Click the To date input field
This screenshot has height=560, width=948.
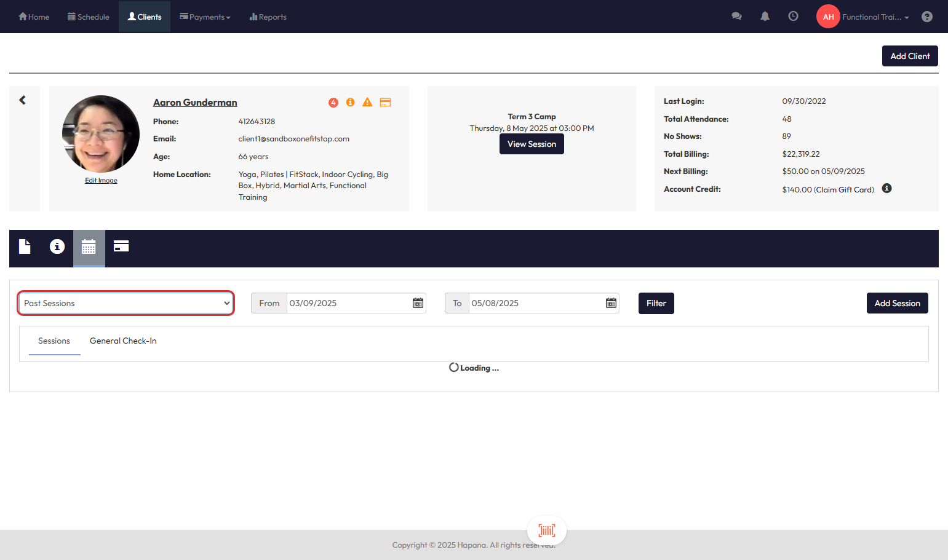coord(535,303)
